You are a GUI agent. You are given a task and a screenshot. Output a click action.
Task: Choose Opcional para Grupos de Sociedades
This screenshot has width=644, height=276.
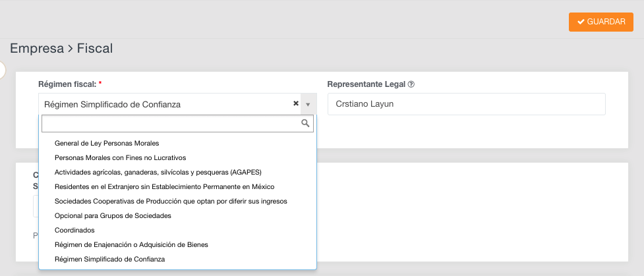point(113,215)
